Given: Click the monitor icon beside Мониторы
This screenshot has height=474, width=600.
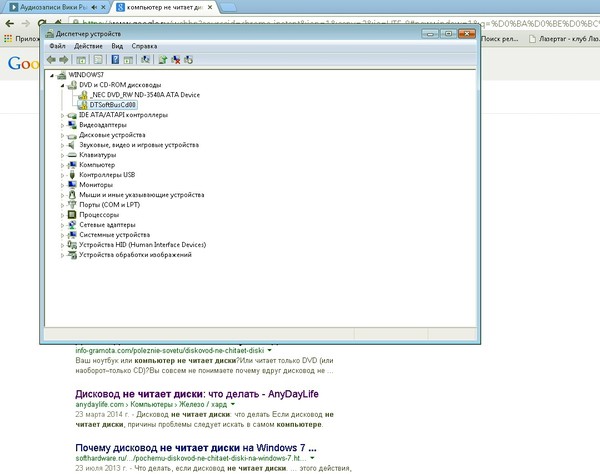Looking at the screenshot, I should coord(72,185).
